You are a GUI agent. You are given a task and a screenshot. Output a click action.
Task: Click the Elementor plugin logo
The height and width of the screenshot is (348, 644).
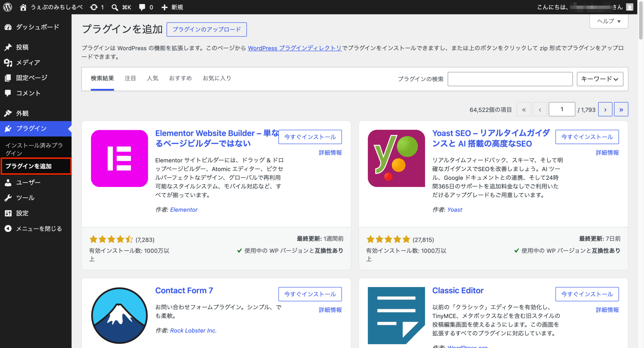pos(119,158)
